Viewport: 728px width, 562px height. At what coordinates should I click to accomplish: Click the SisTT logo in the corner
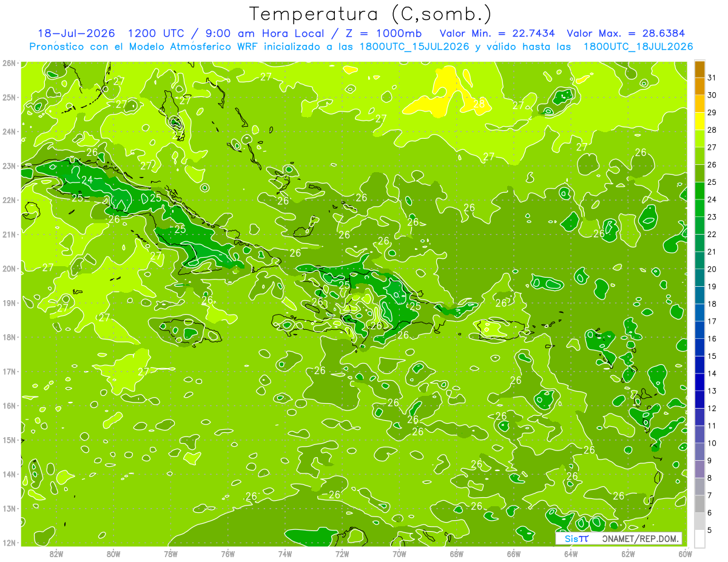click(576, 538)
